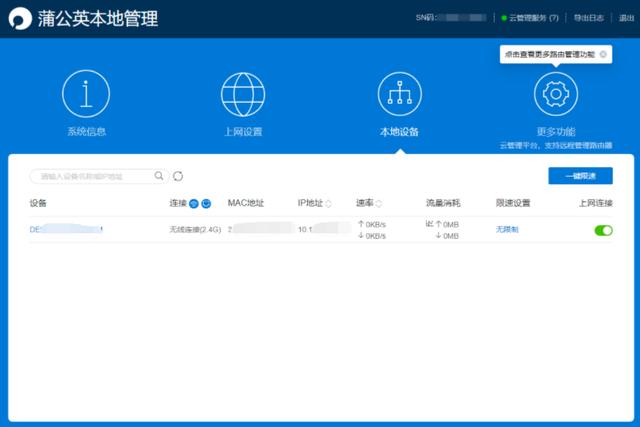Click the 连接 column header
The height and width of the screenshot is (427, 640).
click(178, 203)
